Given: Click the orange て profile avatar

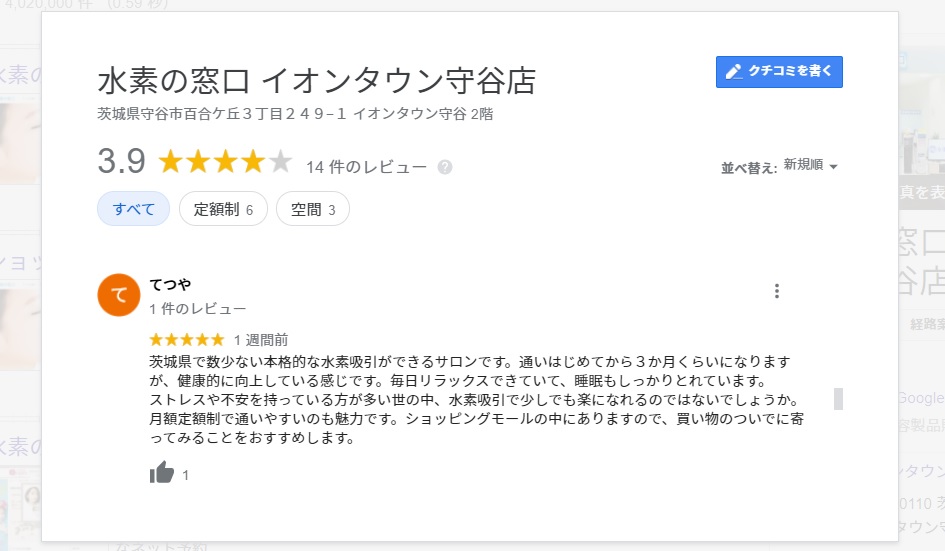Looking at the screenshot, I should (x=118, y=294).
